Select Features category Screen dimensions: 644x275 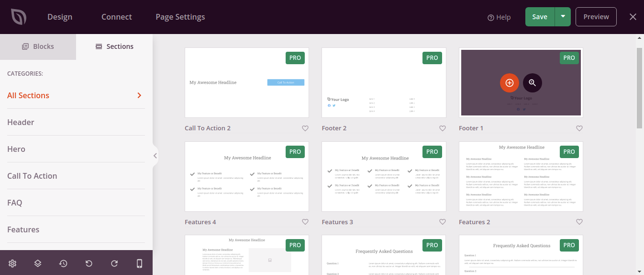tap(76, 229)
